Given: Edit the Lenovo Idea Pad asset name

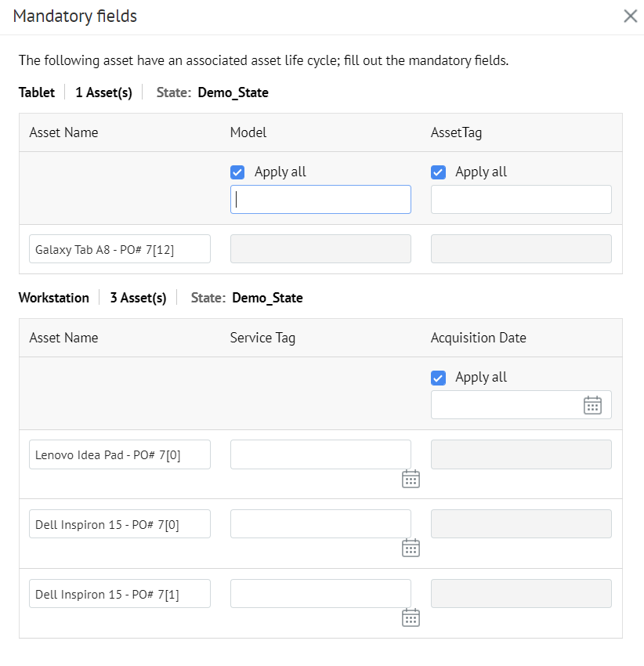Looking at the screenshot, I should [120, 454].
